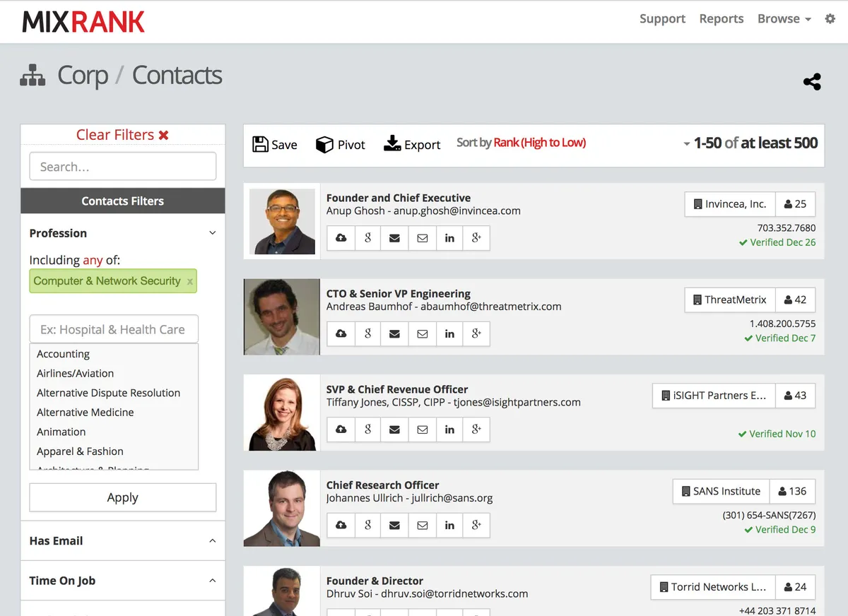Click the Corp organization chart icon

pyautogui.click(x=33, y=75)
